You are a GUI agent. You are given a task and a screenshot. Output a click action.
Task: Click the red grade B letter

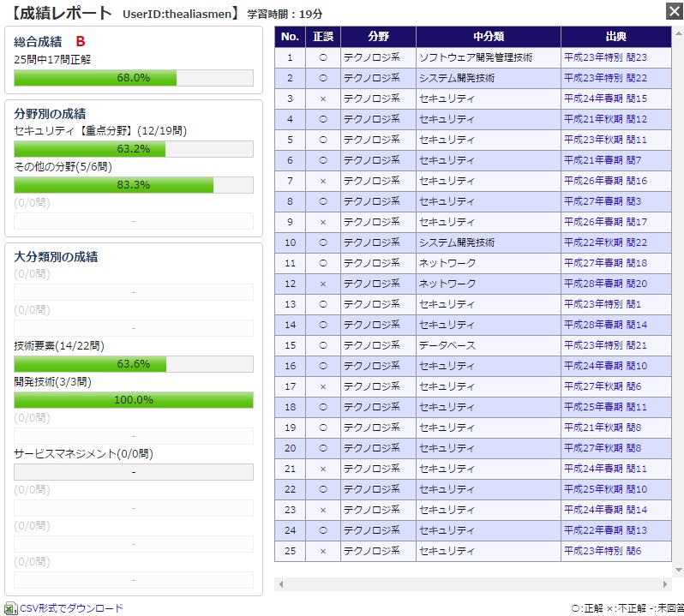pyautogui.click(x=81, y=41)
